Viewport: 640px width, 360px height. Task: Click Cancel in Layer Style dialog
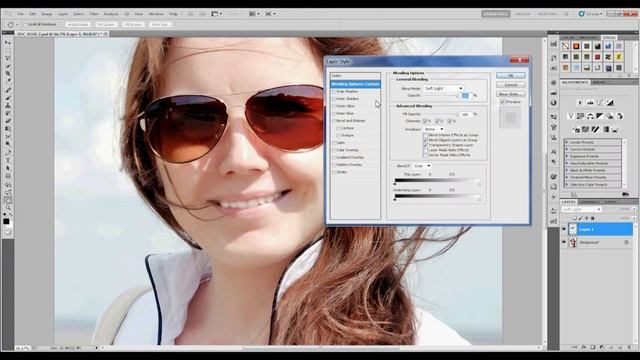click(511, 85)
